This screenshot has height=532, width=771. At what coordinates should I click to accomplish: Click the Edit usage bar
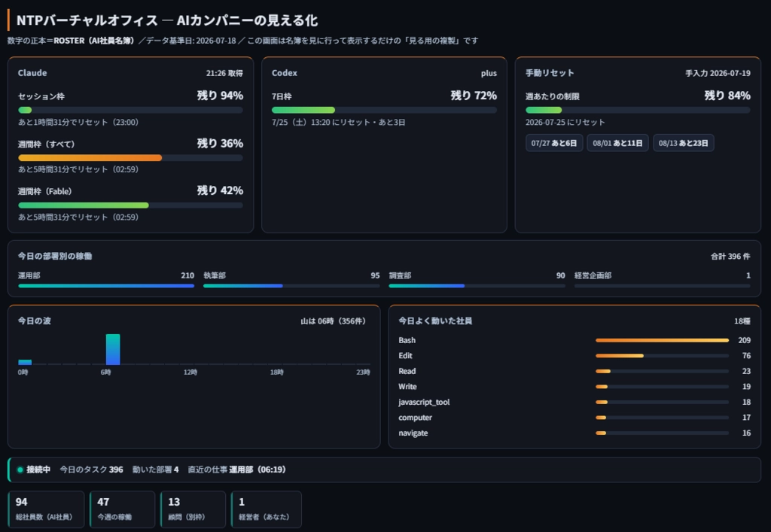662,356
